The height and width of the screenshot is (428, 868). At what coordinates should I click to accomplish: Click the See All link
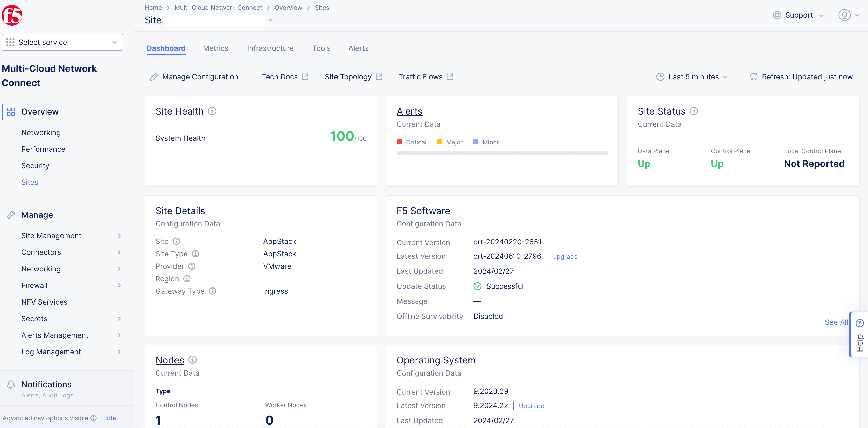836,322
